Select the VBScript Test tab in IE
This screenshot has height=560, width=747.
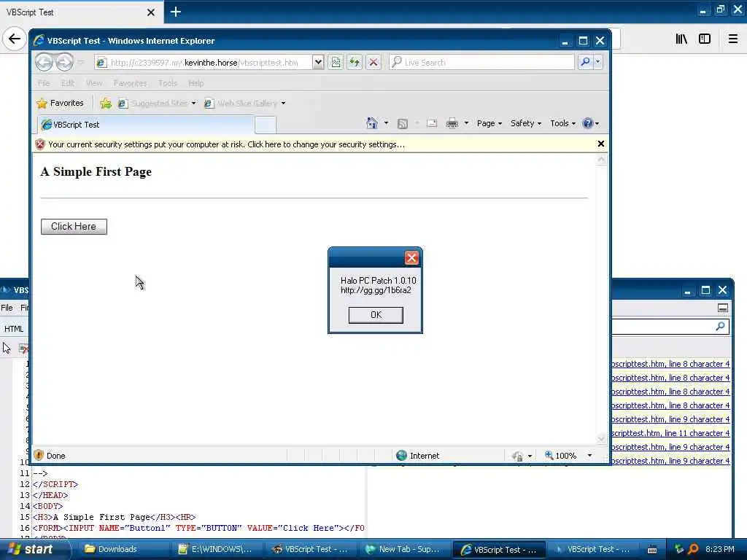click(x=146, y=125)
